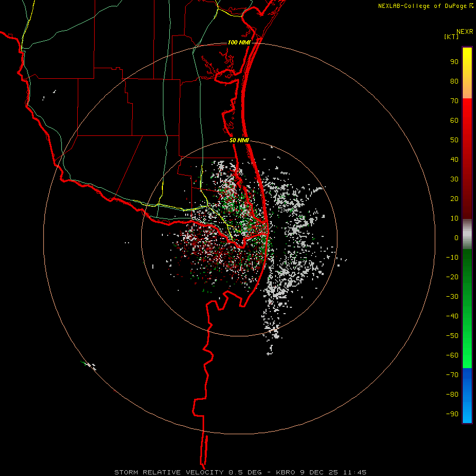Click the 40 value on the velocity scale
Image resolution: width=476 pixels, height=476 pixels.
pos(454,160)
